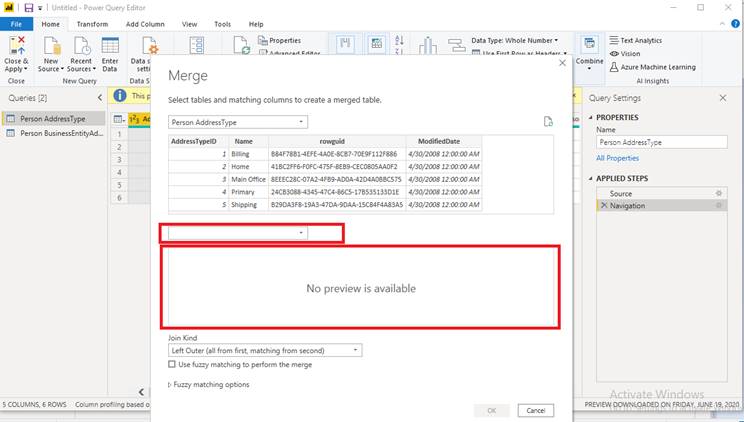This screenshot has height=422, width=744.
Task: Click Azure Machine Learning
Action: 652,67
